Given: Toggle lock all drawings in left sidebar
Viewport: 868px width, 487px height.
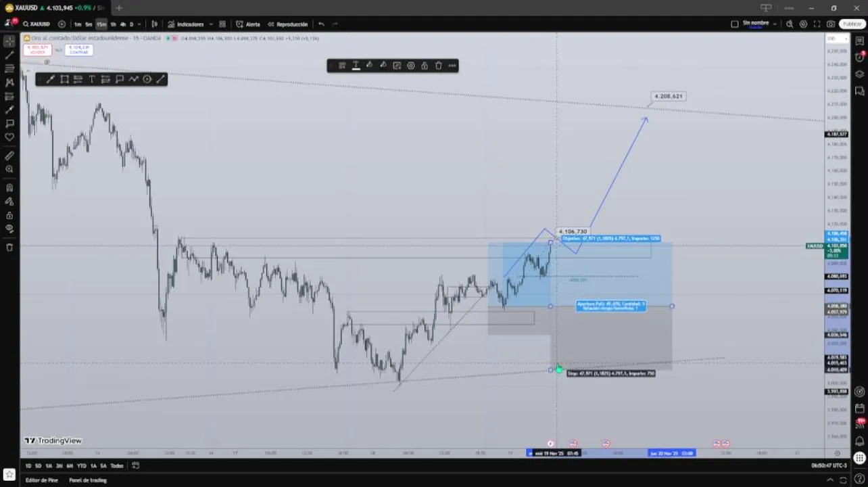Looking at the screenshot, I should pos(9,215).
